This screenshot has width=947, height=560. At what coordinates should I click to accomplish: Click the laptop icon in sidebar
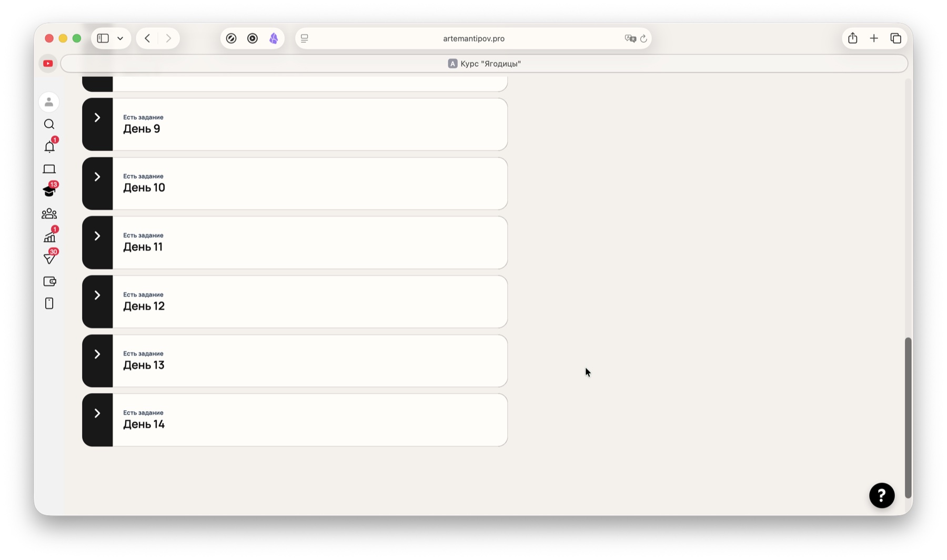(x=49, y=169)
